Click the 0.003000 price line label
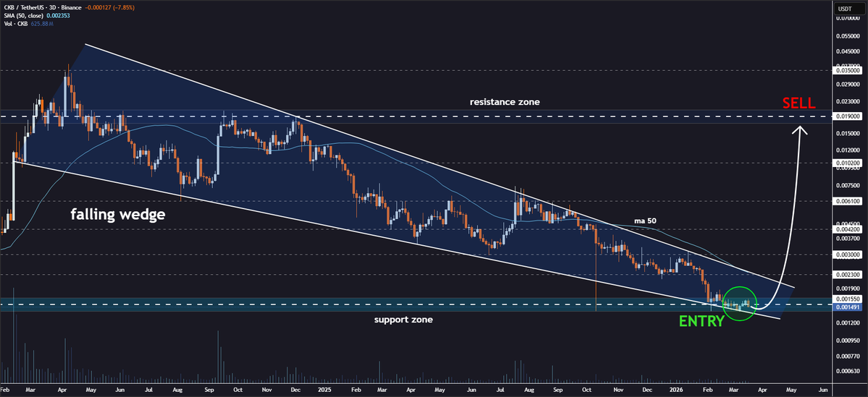 coord(848,255)
